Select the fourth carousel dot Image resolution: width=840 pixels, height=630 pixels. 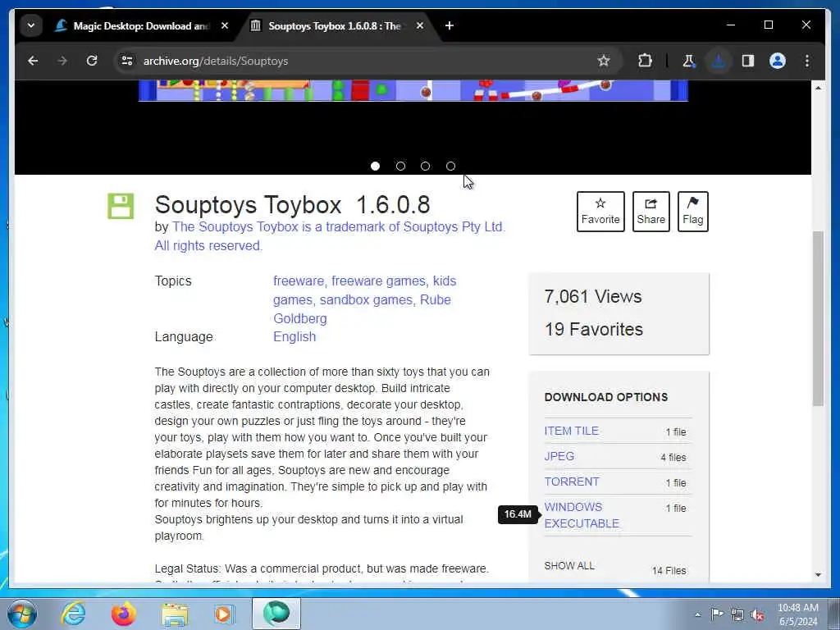450,166
